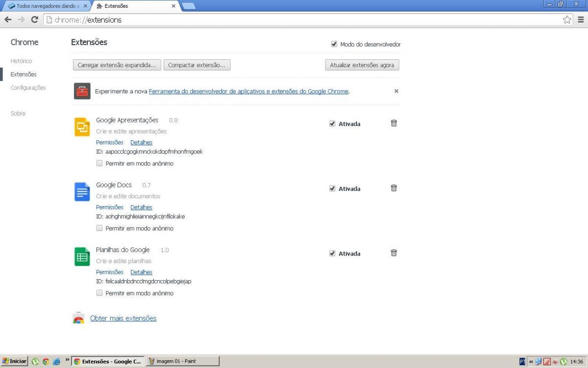
Task: Click the red developer toolbox icon
Action: (x=82, y=91)
